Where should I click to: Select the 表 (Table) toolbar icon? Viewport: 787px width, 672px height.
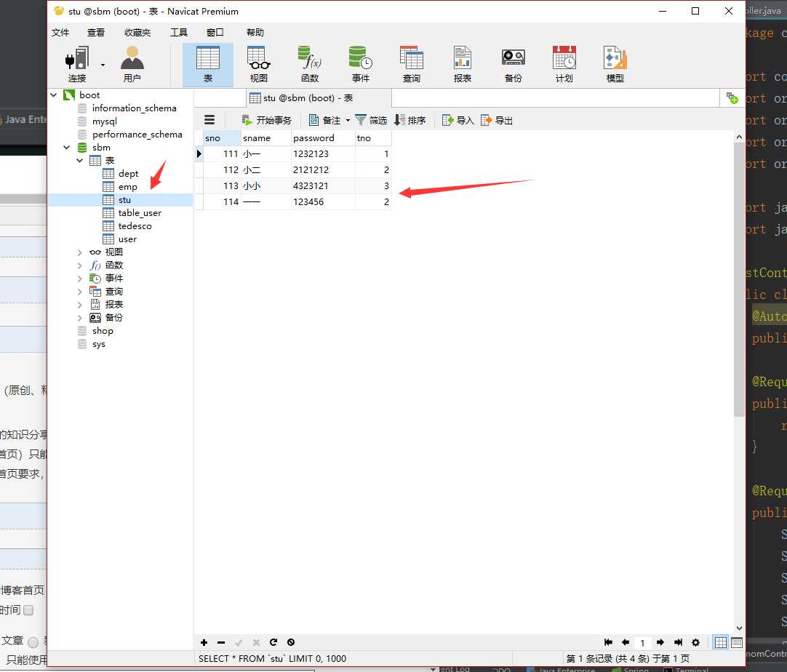click(x=208, y=64)
